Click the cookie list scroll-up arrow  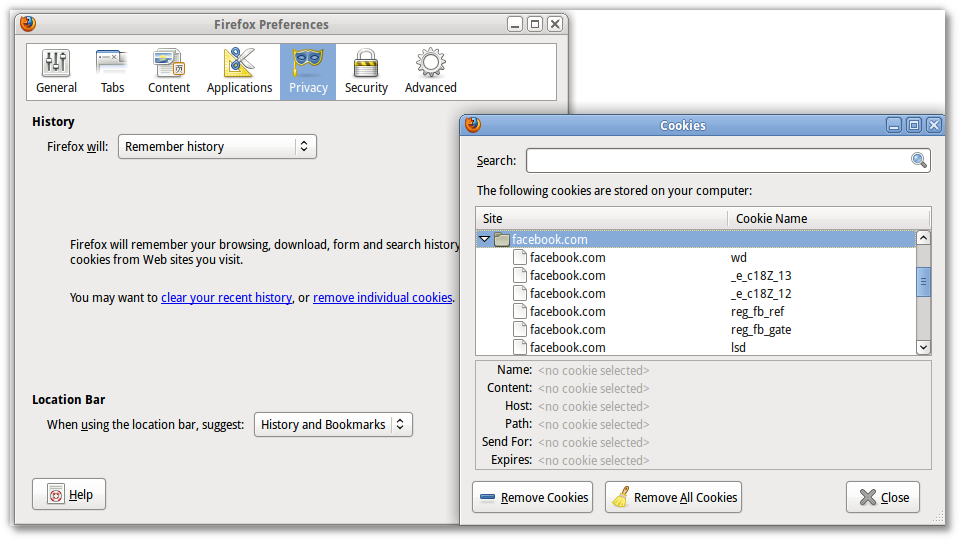click(x=924, y=238)
